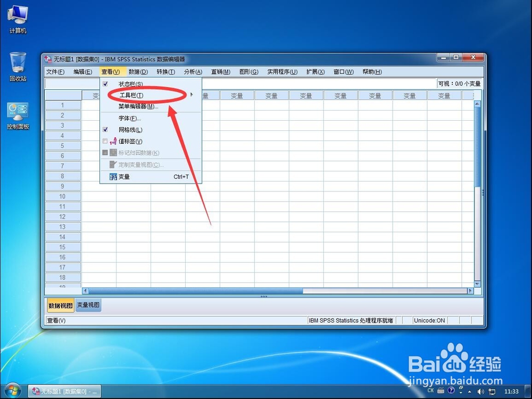This screenshot has height=399, width=532.
Task: Click the CH language indicator
Action: 430,390
